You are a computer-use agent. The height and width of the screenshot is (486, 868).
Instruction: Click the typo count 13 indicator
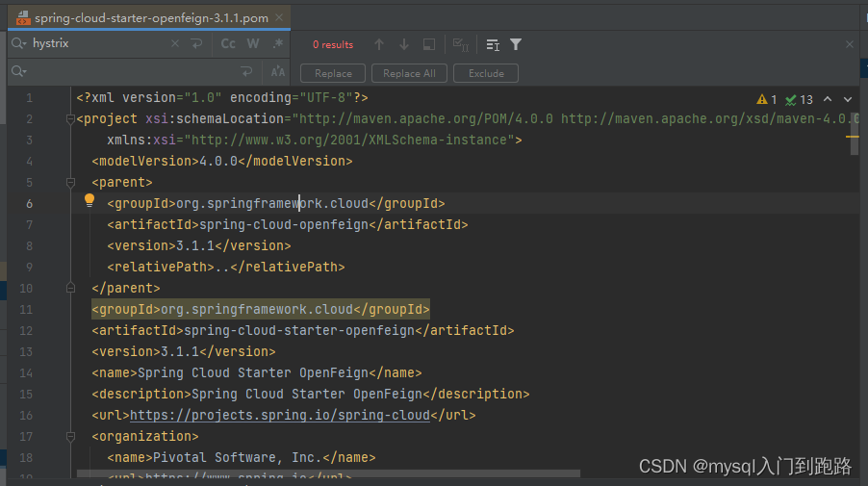pos(799,100)
